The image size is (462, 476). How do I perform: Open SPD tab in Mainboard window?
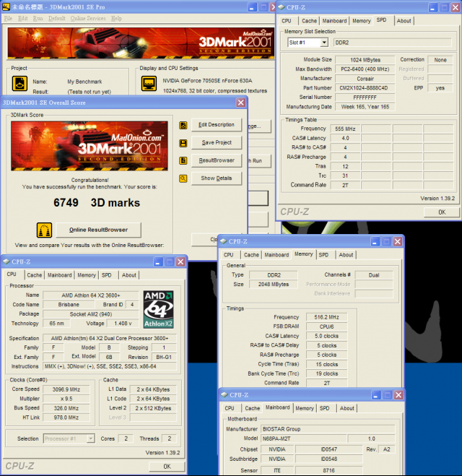pos(324,408)
